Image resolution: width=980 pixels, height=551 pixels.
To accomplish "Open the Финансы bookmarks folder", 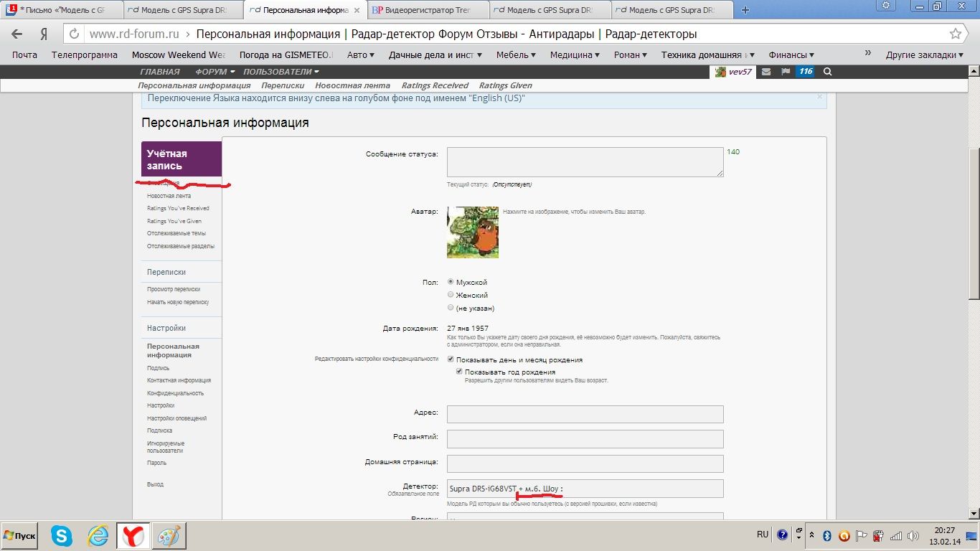I will click(791, 55).
